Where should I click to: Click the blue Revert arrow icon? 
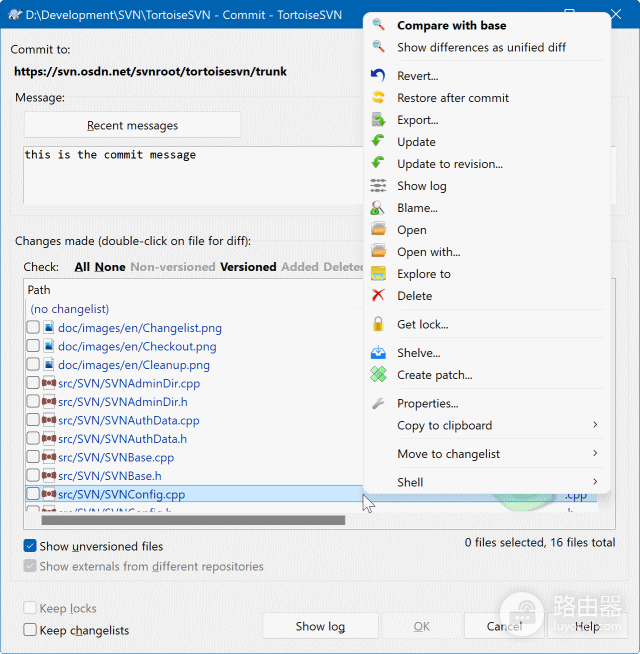[x=378, y=75]
